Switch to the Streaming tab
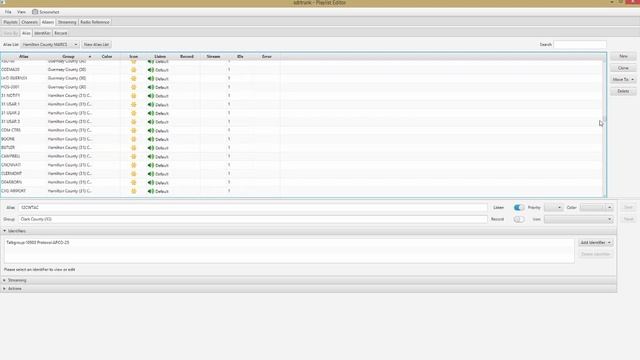 [x=67, y=22]
